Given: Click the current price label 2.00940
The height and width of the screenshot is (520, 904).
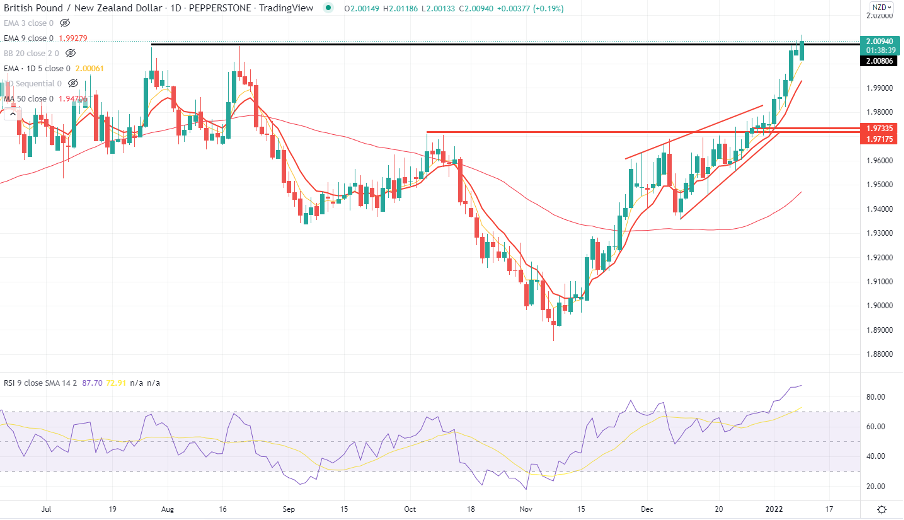Looking at the screenshot, I should tap(879, 42).
